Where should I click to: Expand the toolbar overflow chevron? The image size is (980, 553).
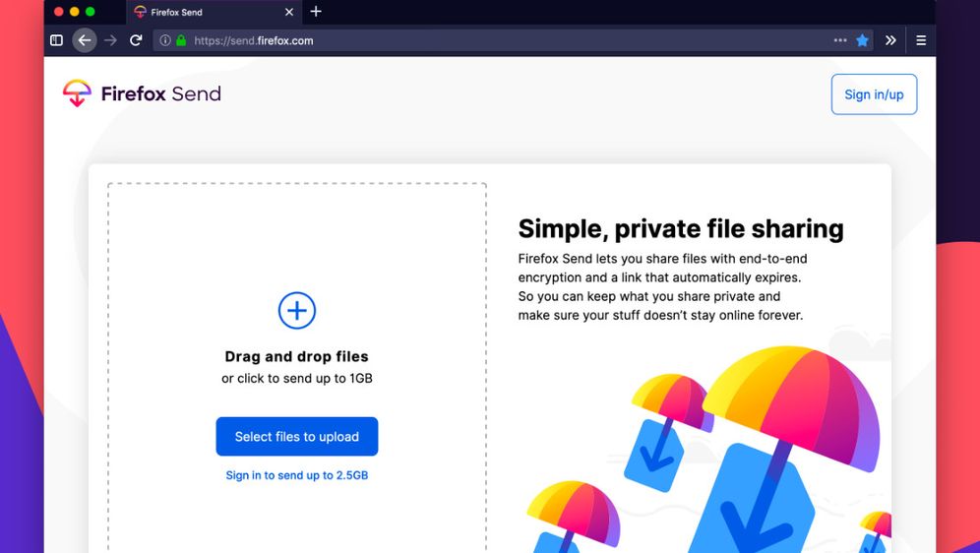[x=890, y=40]
